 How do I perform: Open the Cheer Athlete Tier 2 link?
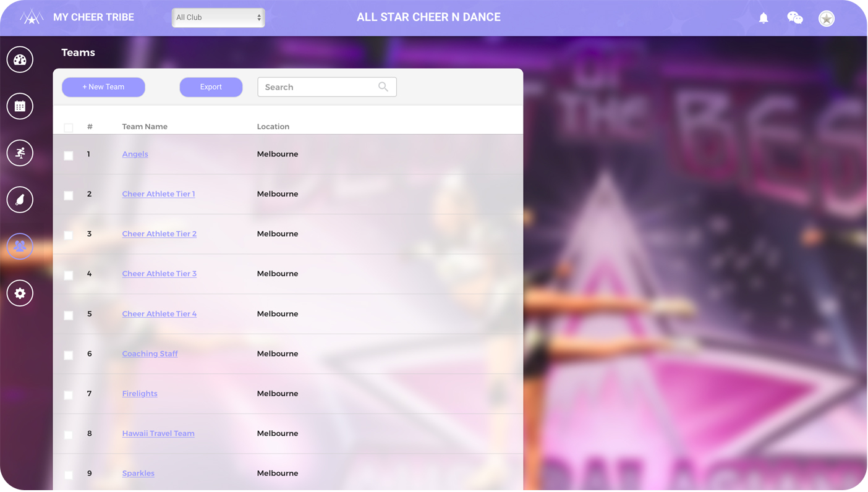[160, 234]
